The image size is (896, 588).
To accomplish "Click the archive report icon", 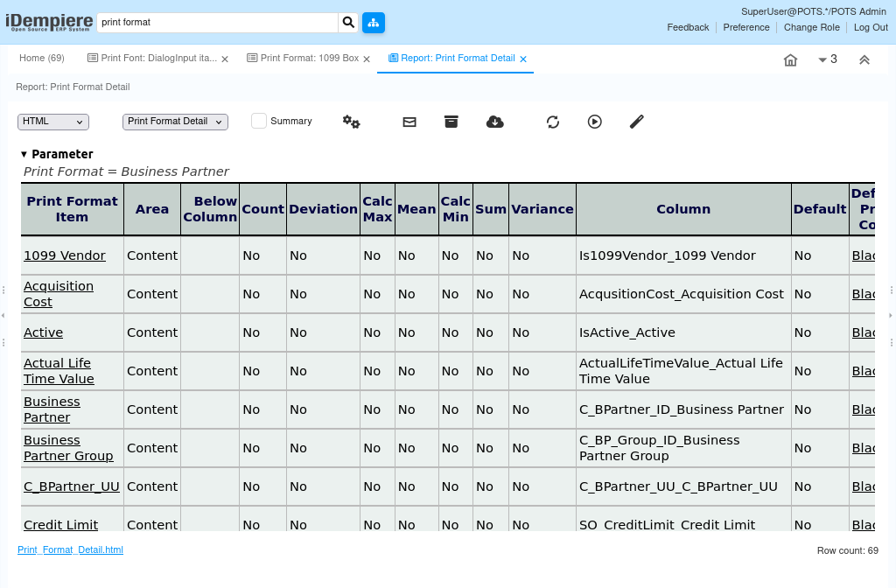I will [451, 122].
